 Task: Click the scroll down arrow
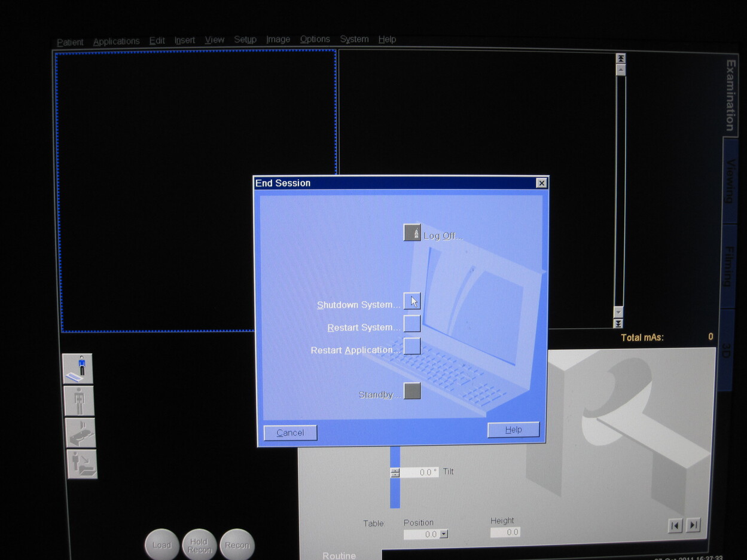[x=618, y=313]
